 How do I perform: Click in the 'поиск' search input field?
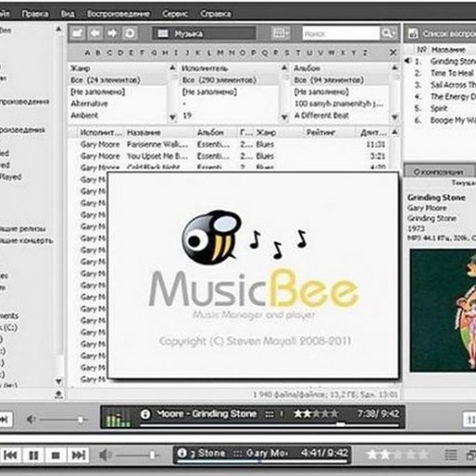[x=341, y=33]
